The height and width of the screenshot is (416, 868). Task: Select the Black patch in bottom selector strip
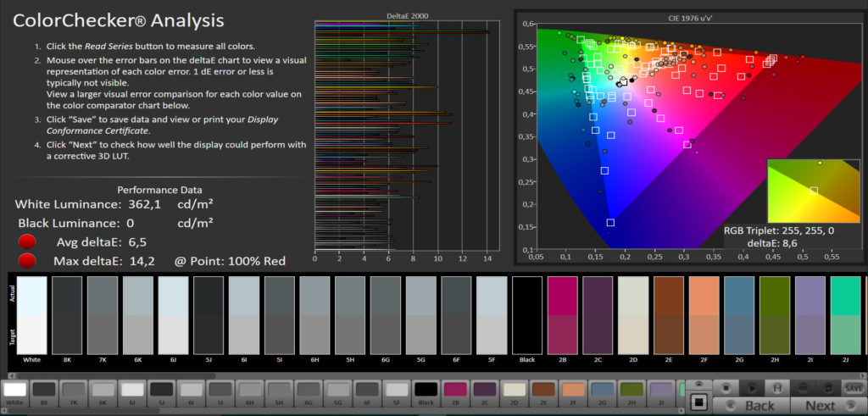point(426,392)
